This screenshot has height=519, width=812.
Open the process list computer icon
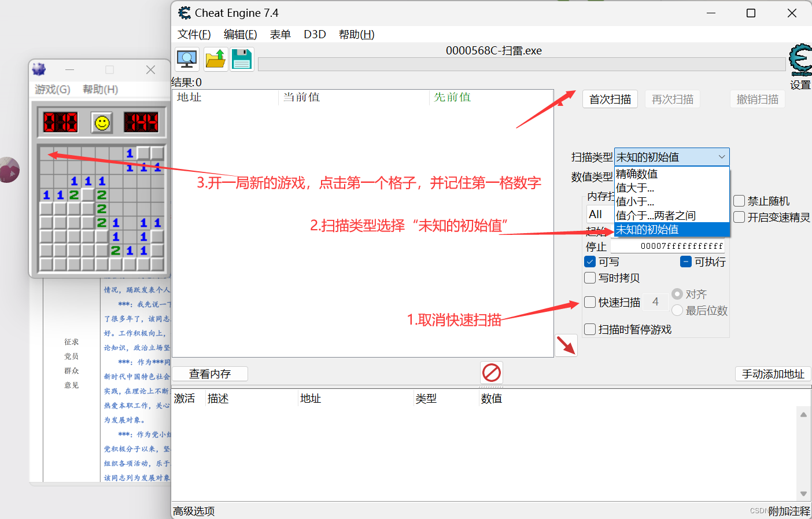coord(187,60)
